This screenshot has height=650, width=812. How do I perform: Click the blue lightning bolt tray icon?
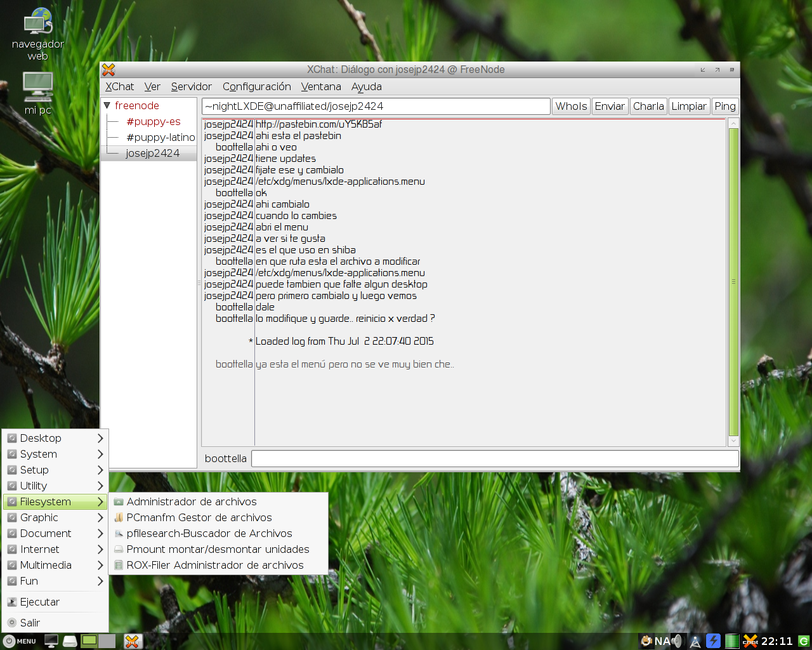(x=714, y=641)
